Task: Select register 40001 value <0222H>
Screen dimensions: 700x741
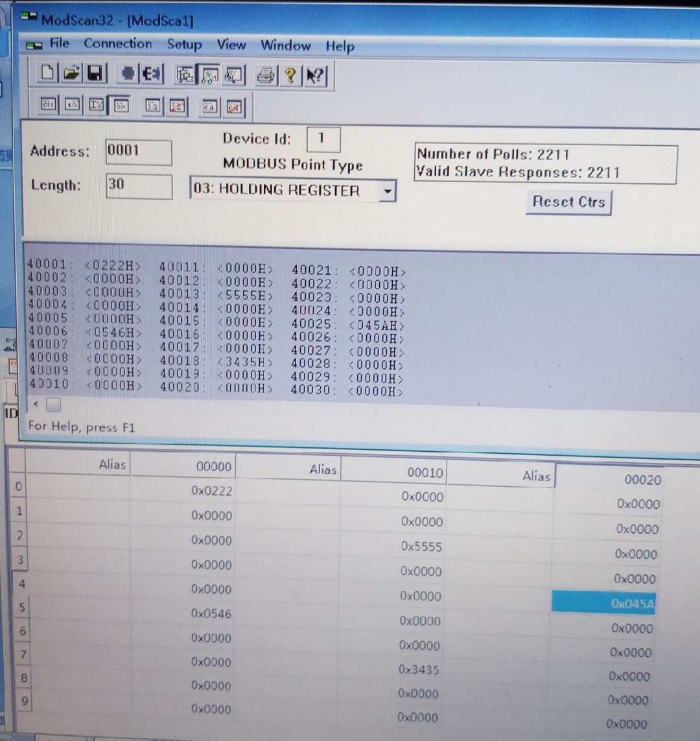Action: click(x=112, y=266)
